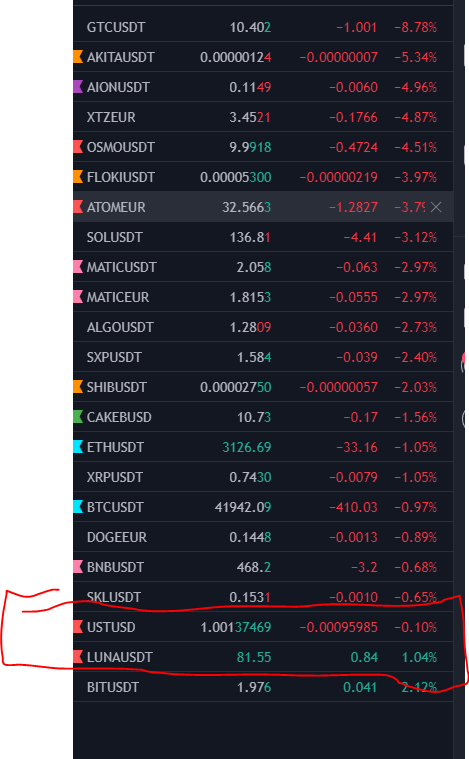Screen dimensions: 469x759
Task: Click the green flag beside CAKEBUSD
Action: pos(78,417)
